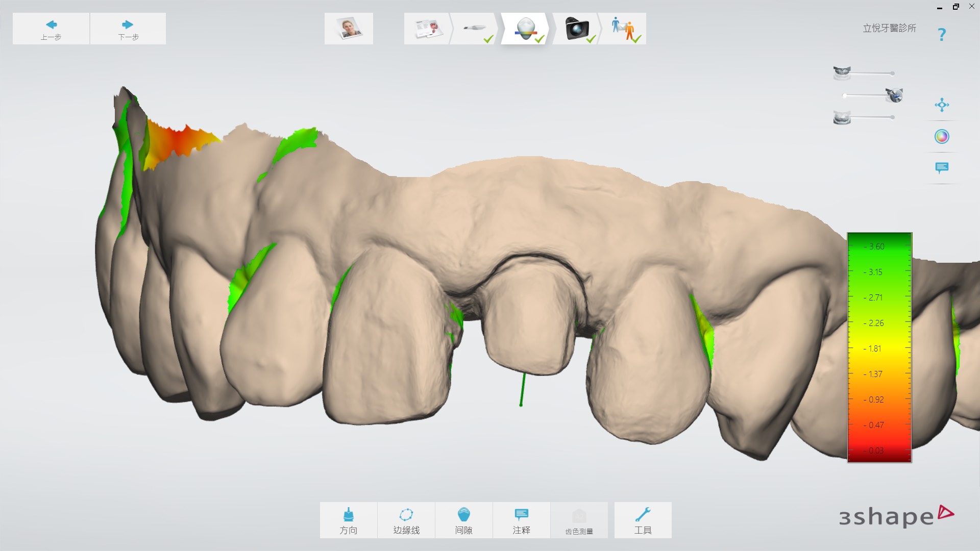Activate the 间隙 clearance tool

tap(463, 520)
